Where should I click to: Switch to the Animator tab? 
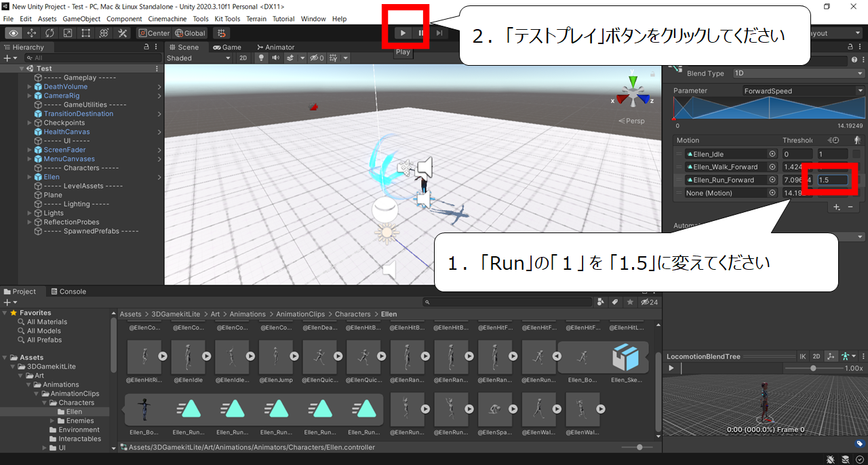pyautogui.click(x=275, y=47)
